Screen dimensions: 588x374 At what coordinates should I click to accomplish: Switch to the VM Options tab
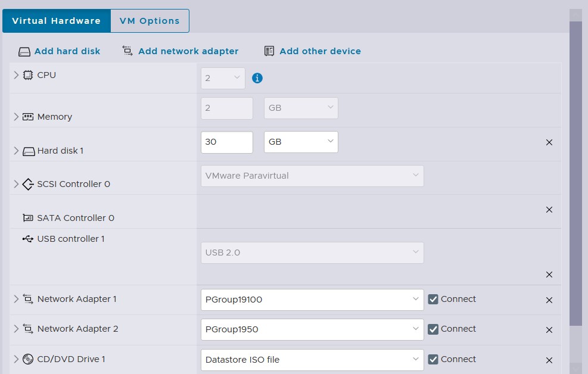150,21
